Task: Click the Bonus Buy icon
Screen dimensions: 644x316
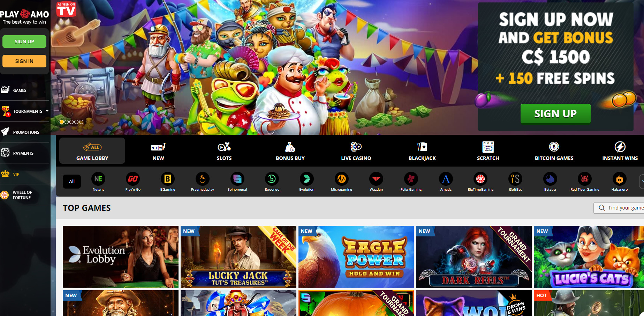Action: point(290,147)
